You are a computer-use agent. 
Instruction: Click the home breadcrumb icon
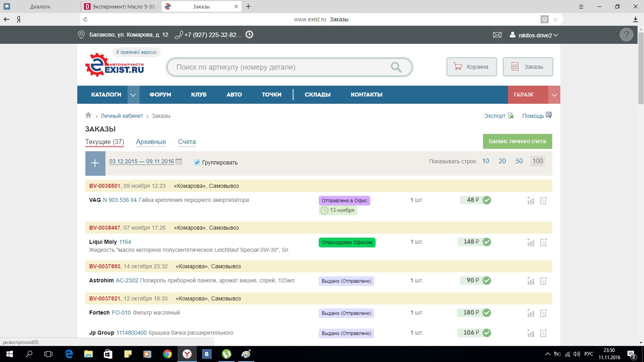pyautogui.click(x=88, y=115)
